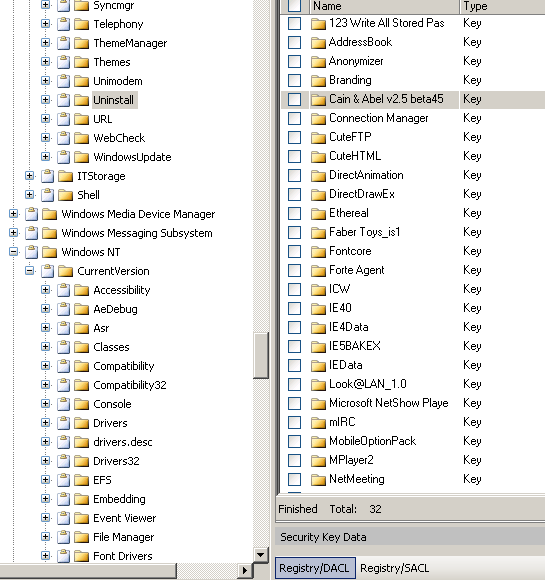The width and height of the screenshot is (545, 580).
Task: Click the clipboard icon beside WebCheck
Action: pyautogui.click(x=64, y=138)
